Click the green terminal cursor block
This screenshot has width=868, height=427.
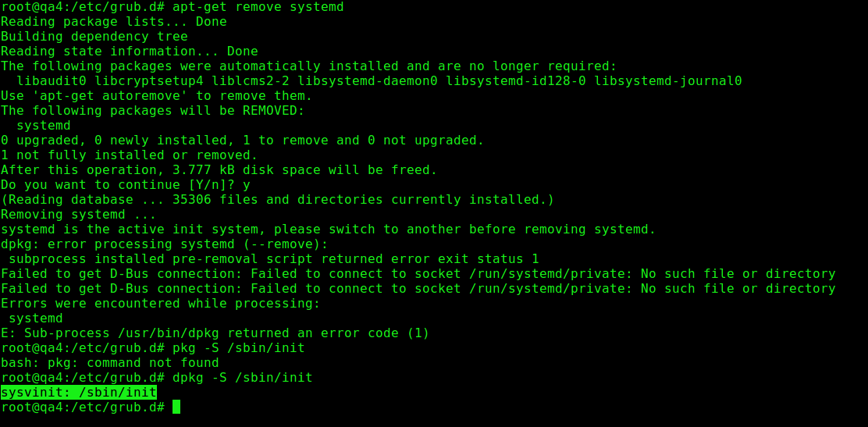(x=176, y=407)
